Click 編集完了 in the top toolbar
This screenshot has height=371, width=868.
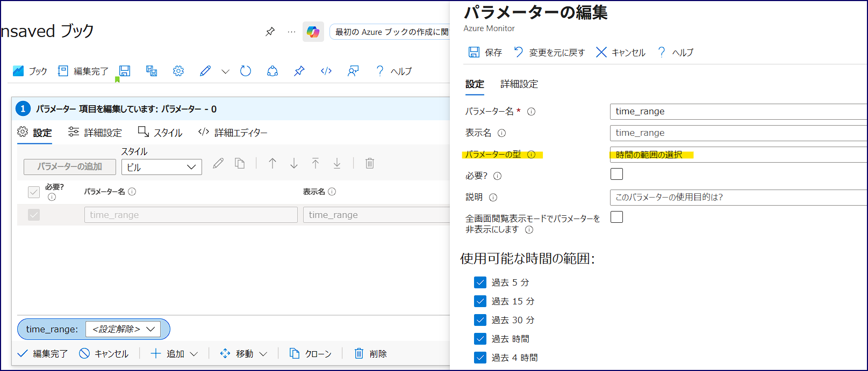coord(83,71)
